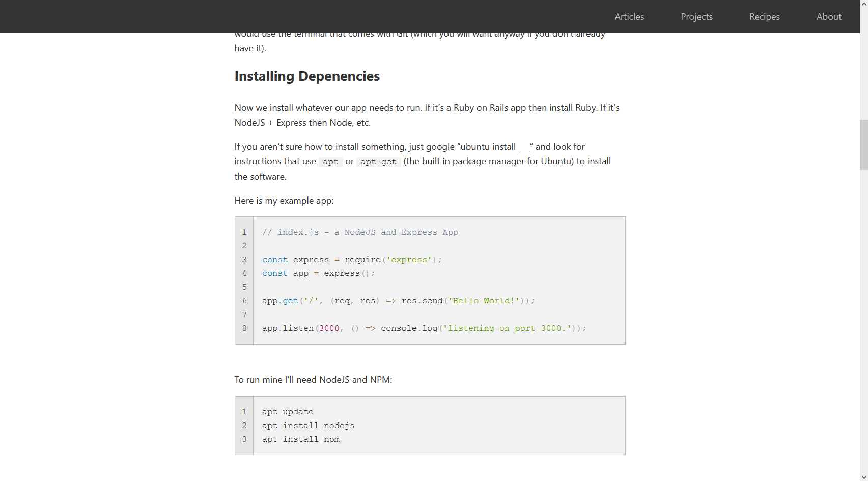The image size is (868, 481).
Task: Click the vertical scrollbar thumb
Action: pyautogui.click(x=864, y=145)
